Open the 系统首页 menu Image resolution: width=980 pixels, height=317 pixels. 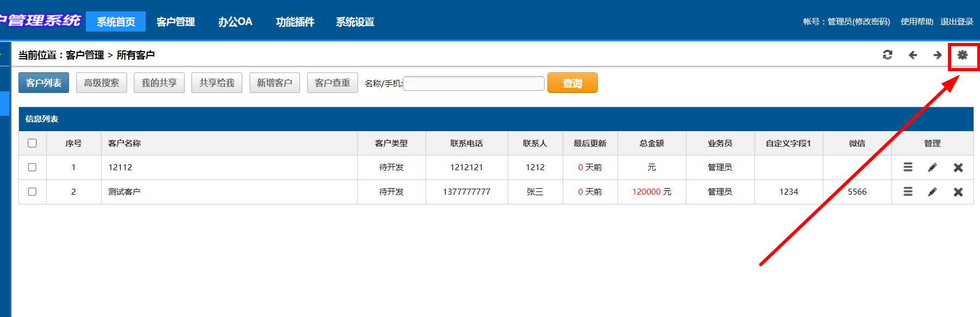[x=116, y=22]
